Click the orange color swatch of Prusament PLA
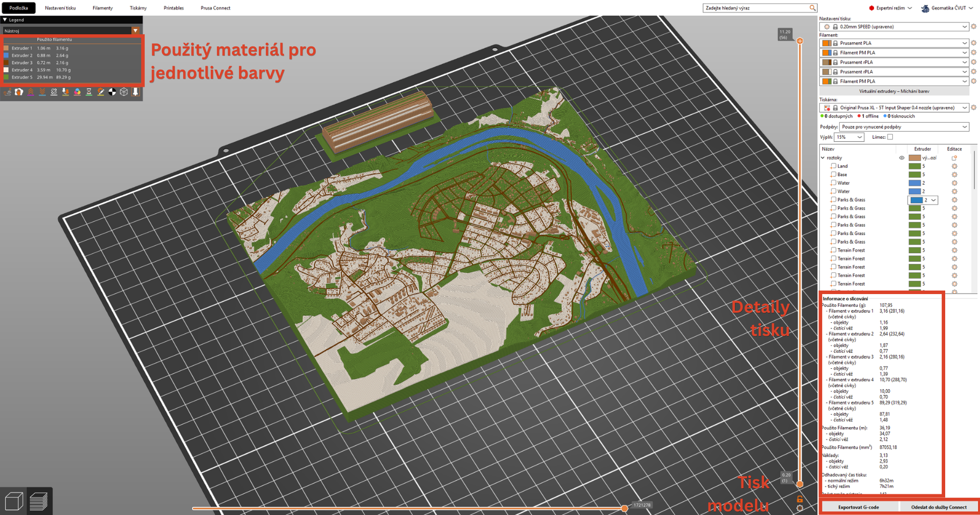 click(x=827, y=43)
